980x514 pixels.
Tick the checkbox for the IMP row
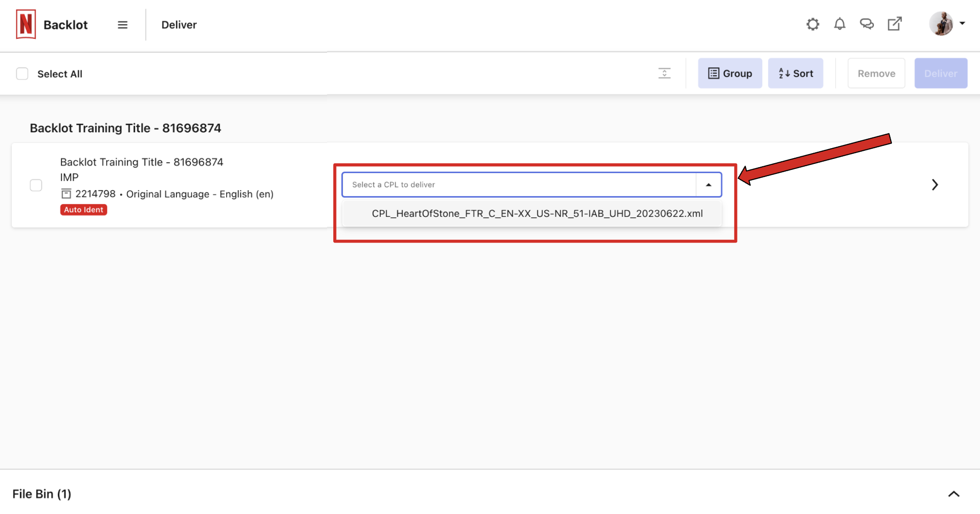point(36,185)
